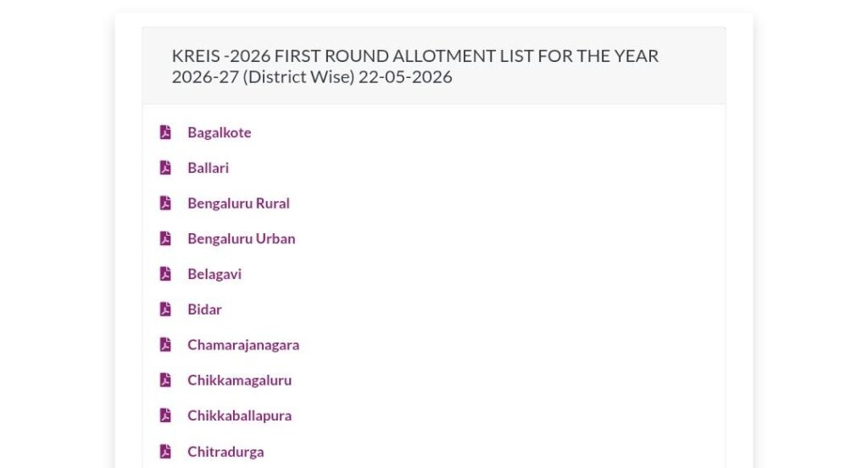Click the PDF icon beside Chamarajanagara

pos(165,345)
